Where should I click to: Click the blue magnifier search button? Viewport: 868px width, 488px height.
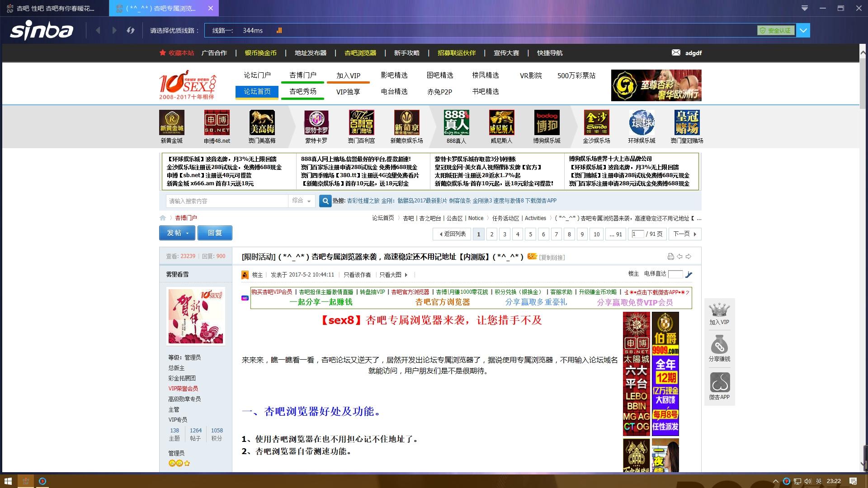pos(325,201)
